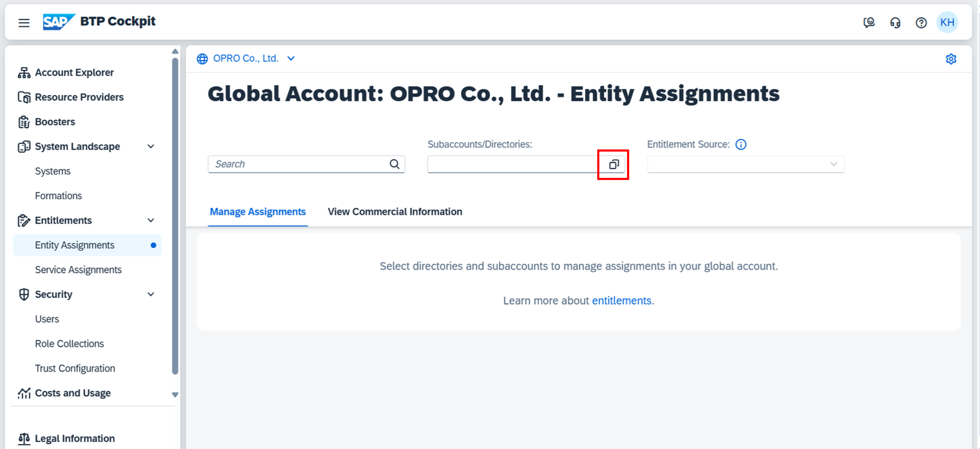Go to Service Assignments in sidebar

pyautogui.click(x=78, y=270)
